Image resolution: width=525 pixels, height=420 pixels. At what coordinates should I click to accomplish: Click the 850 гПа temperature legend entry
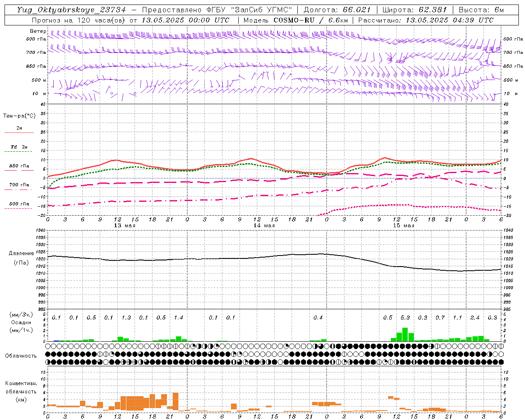tap(19, 166)
